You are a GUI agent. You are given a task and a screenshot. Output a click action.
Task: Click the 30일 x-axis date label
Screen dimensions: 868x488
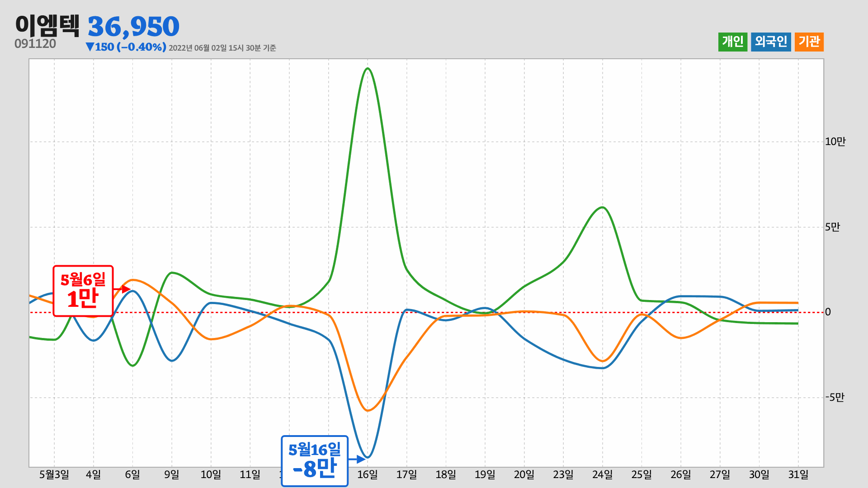click(x=759, y=475)
